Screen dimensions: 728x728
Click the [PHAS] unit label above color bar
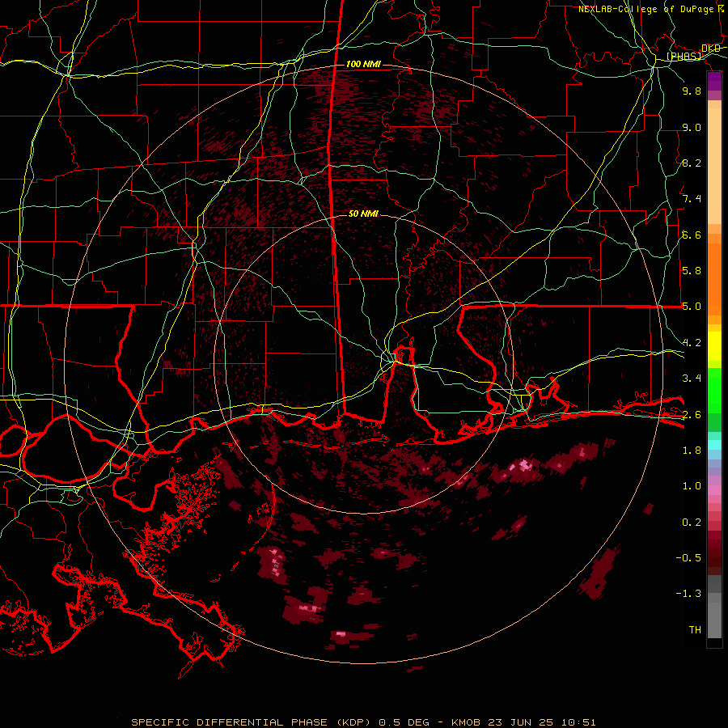pyautogui.click(x=684, y=56)
